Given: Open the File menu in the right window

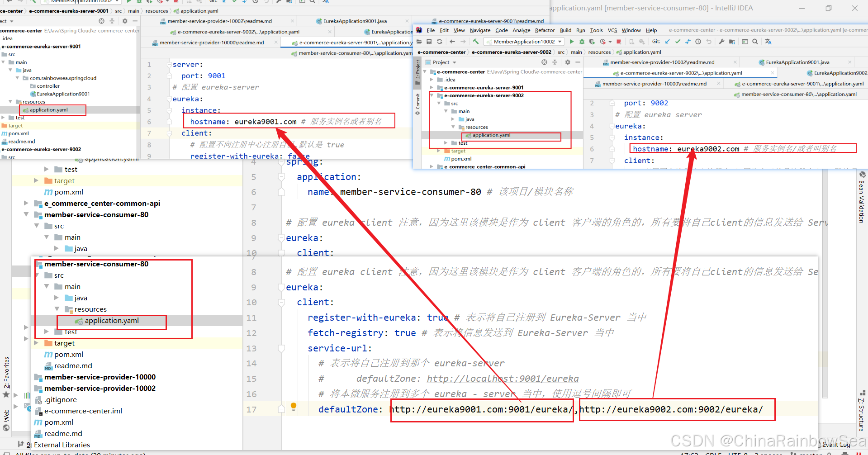Looking at the screenshot, I should point(431,30).
